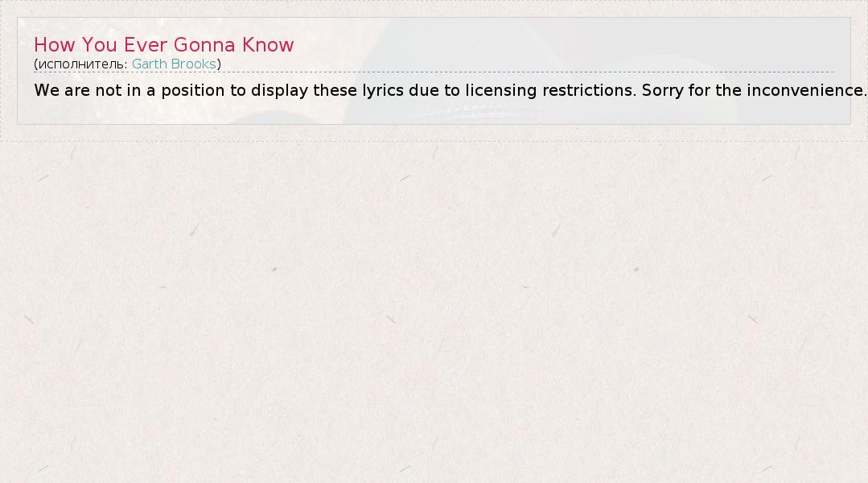Open the Garth Brooks artist link
868x483 pixels.
pos(174,64)
